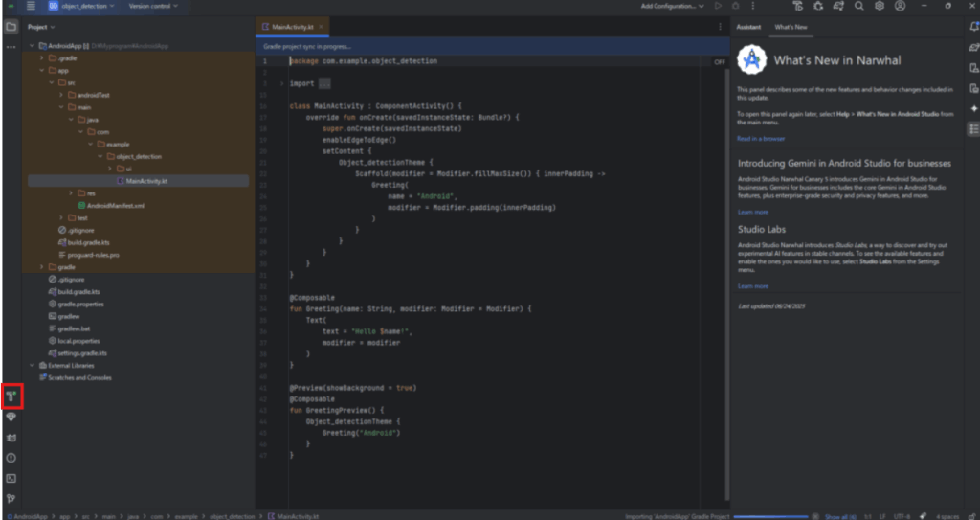Open the Project tool window folder icon
This screenshot has width=980, height=520.
pyautogui.click(x=11, y=27)
